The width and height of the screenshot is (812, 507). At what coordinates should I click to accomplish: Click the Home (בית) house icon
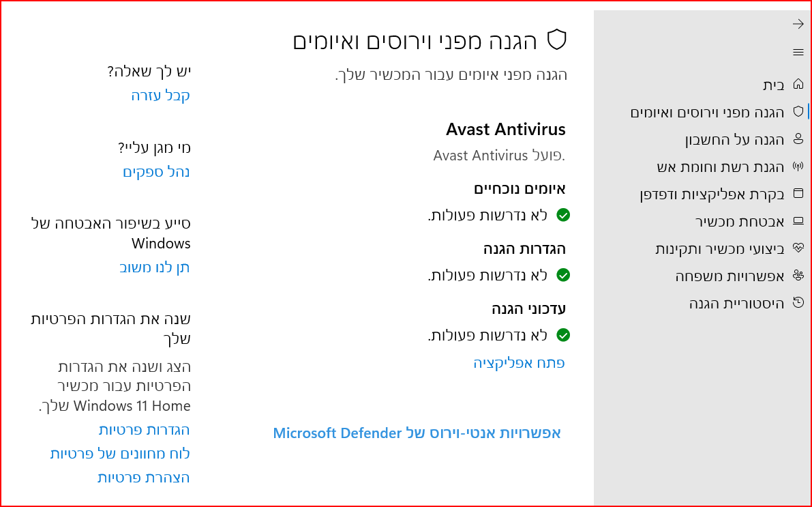tap(798, 85)
